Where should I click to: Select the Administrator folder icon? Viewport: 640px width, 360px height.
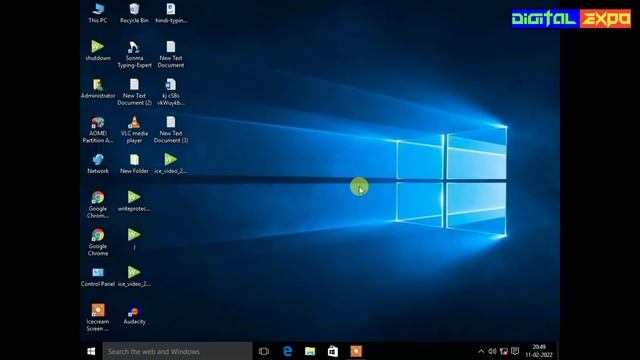coord(98,88)
